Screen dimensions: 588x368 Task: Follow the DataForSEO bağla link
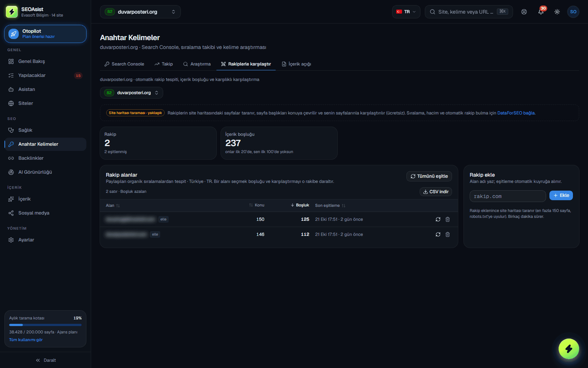[x=516, y=113]
